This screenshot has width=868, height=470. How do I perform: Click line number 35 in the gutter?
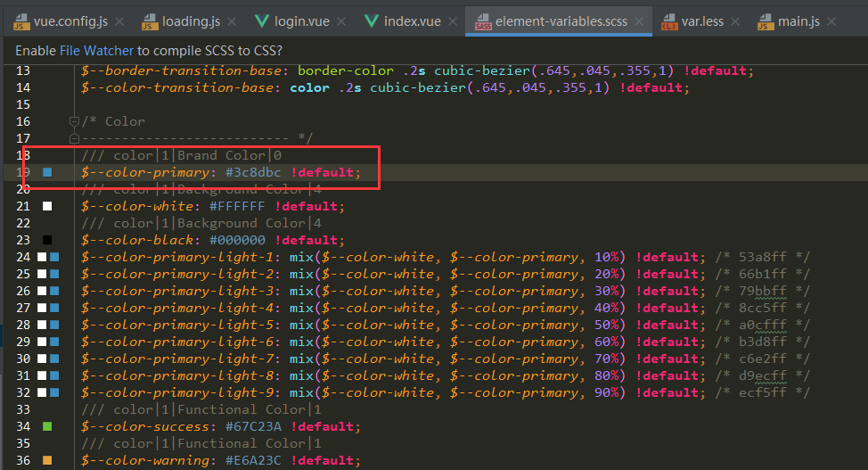(x=23, y=443)
